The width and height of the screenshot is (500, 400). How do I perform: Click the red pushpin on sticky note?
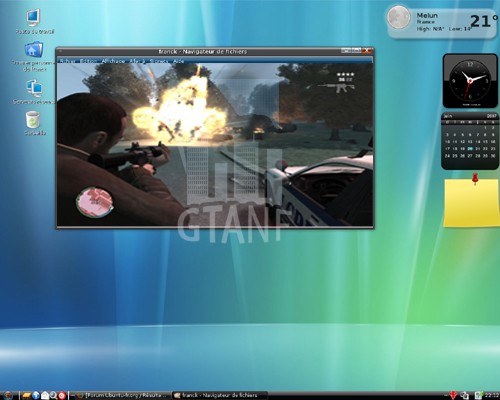click(475, 179)
